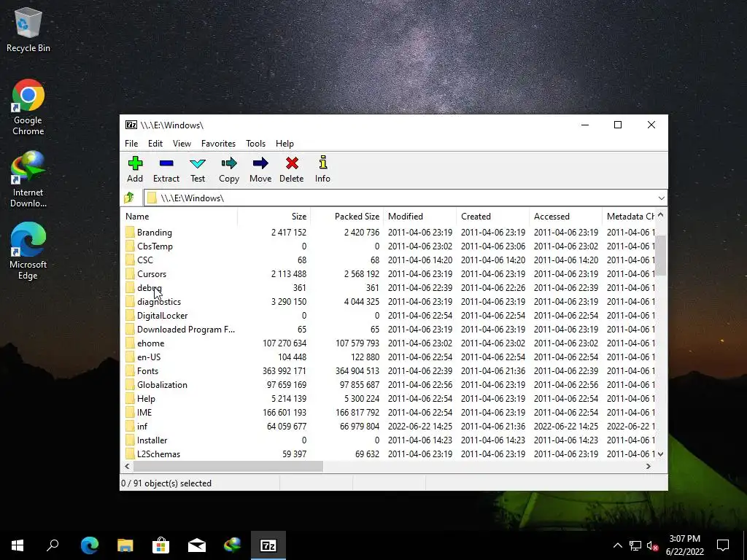747x560 pixels.
Task: Open the 7-Zip title bar icon
Action: point(131,125)
